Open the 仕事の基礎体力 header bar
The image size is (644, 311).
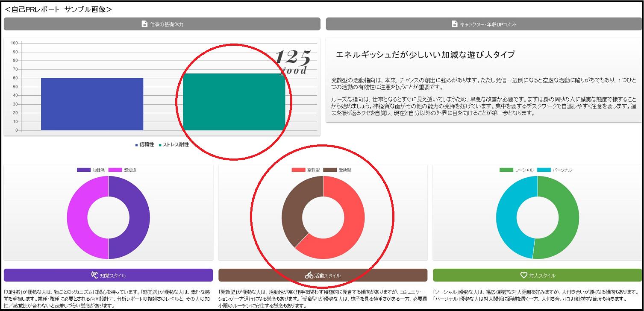pyautogui.click(x=162, y=24)
